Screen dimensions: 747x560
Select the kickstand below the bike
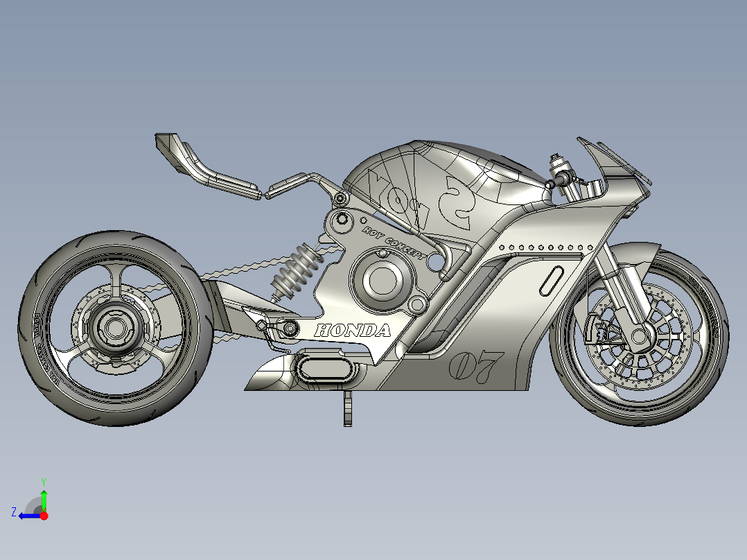coord(348,408)
